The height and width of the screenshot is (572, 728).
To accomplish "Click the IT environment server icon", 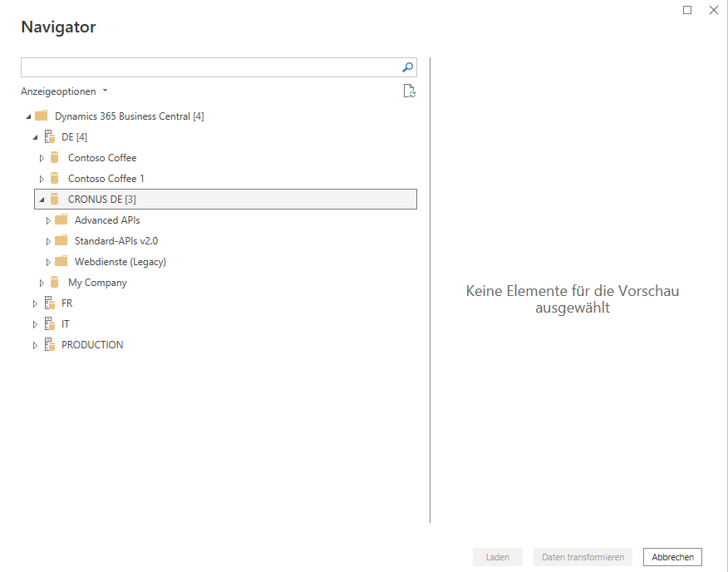I will 50,324.
